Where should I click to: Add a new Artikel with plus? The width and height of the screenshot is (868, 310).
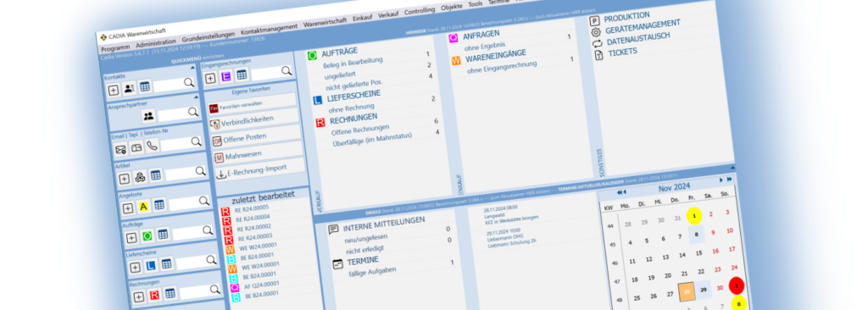coord(124,179)
